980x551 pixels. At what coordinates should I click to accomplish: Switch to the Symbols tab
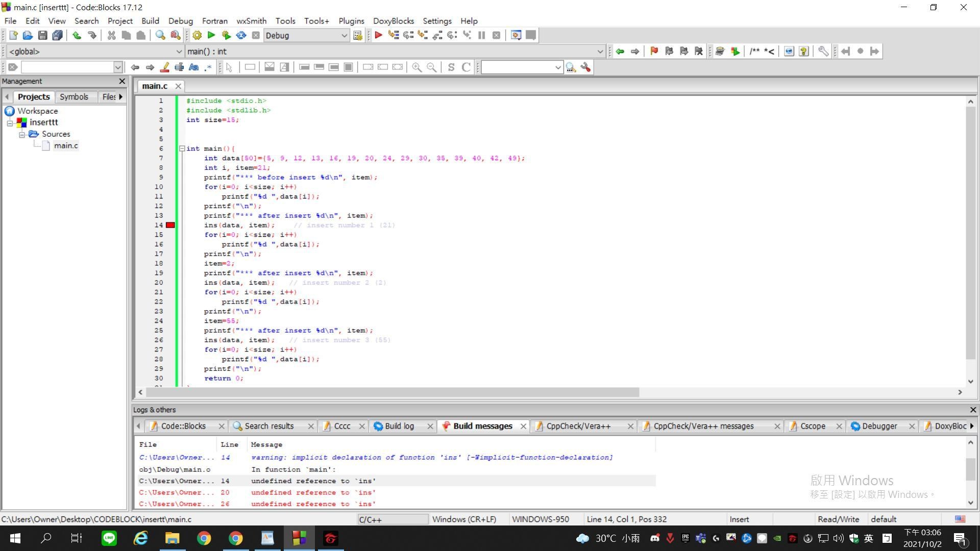[74, 97]
